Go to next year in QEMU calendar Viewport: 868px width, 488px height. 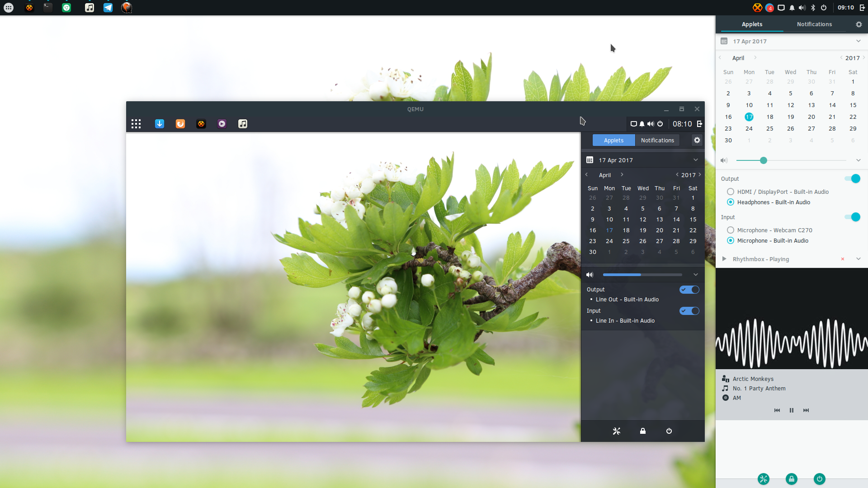coord(700,175)
